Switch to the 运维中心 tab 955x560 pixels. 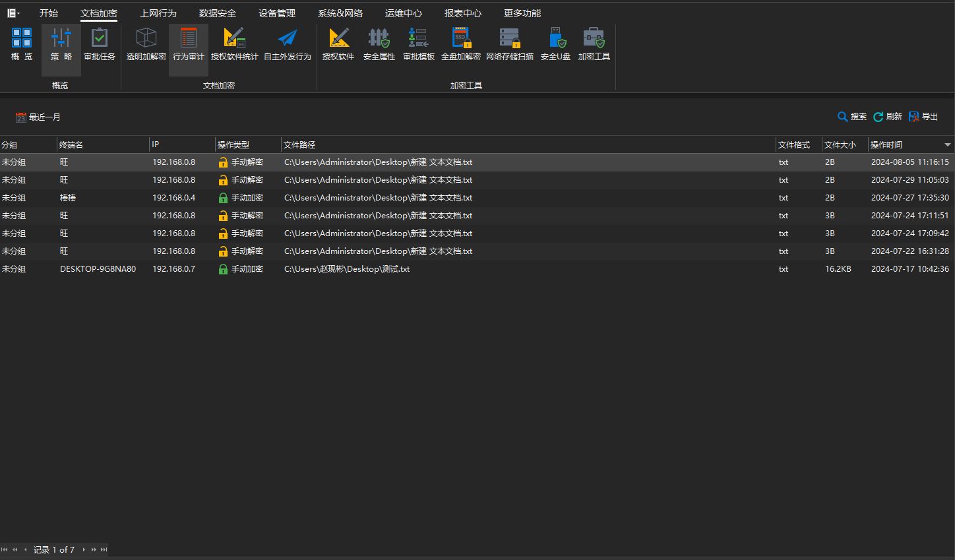(x=404, y=13)
